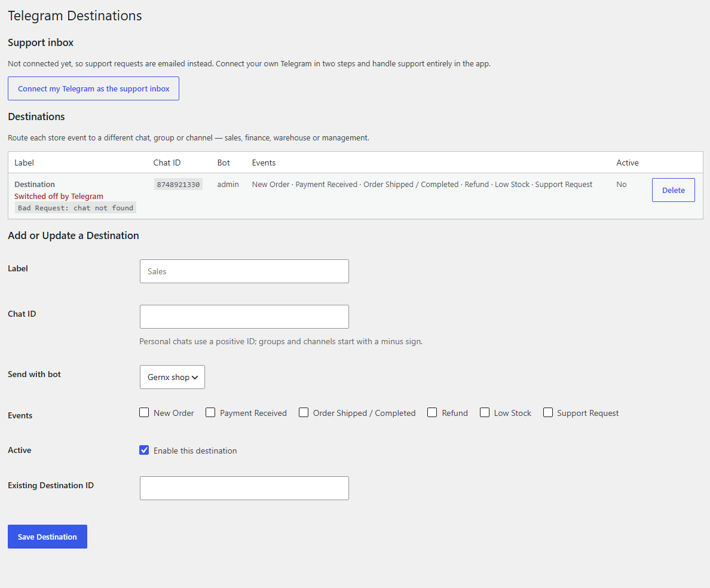Screen dimensions: 710x588
Task: Click the Switched off by Telegram notice
Action: click(59, 196)
